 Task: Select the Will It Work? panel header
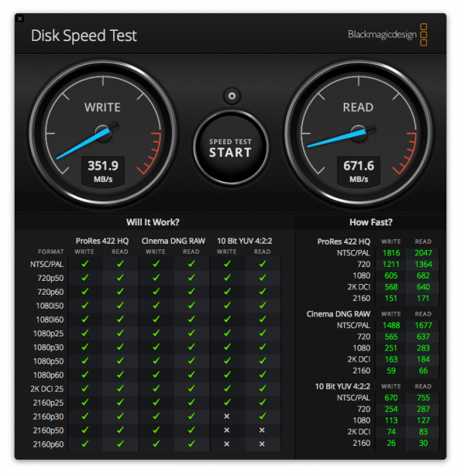153,222
